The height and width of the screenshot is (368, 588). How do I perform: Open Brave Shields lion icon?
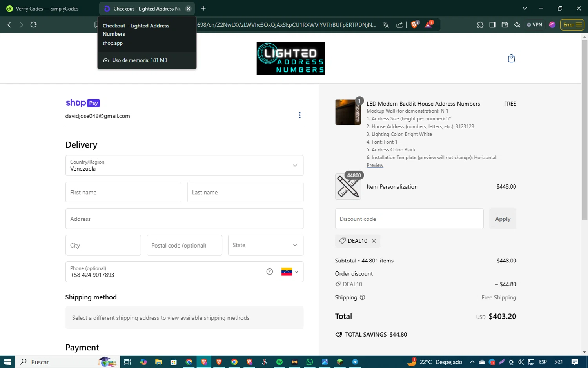pos(415,24)
